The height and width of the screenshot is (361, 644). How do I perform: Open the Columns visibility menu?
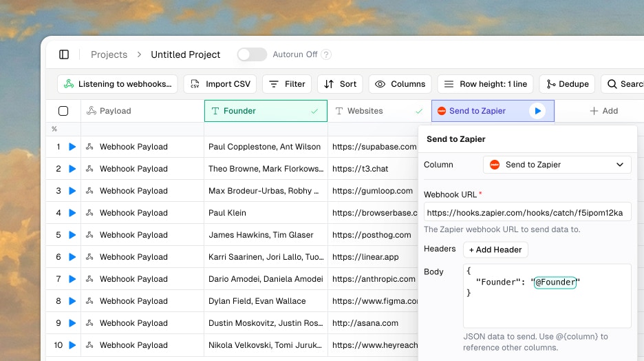click(x=400, y=84)
